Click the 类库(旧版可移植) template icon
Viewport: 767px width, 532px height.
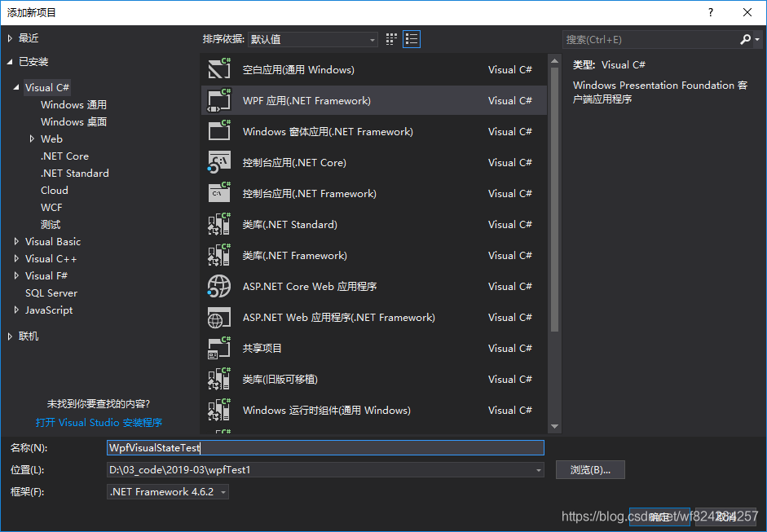pyautogui.click(x=219, y=379)
